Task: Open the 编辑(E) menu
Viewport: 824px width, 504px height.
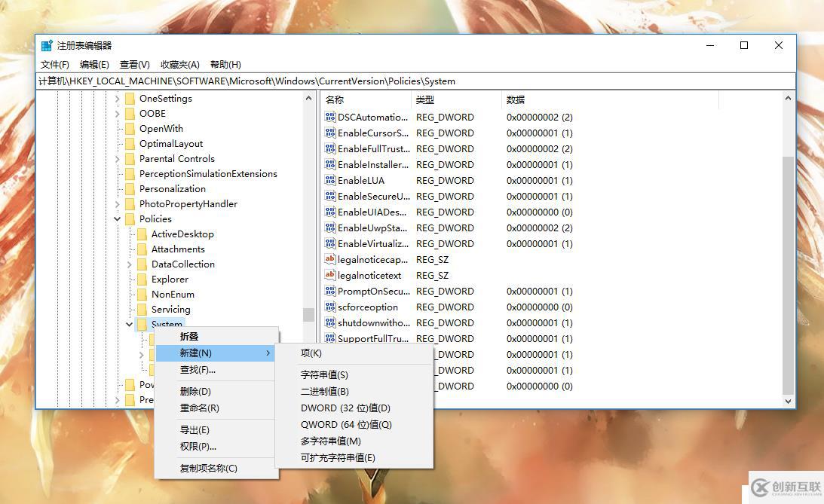Action: [94, 65]
